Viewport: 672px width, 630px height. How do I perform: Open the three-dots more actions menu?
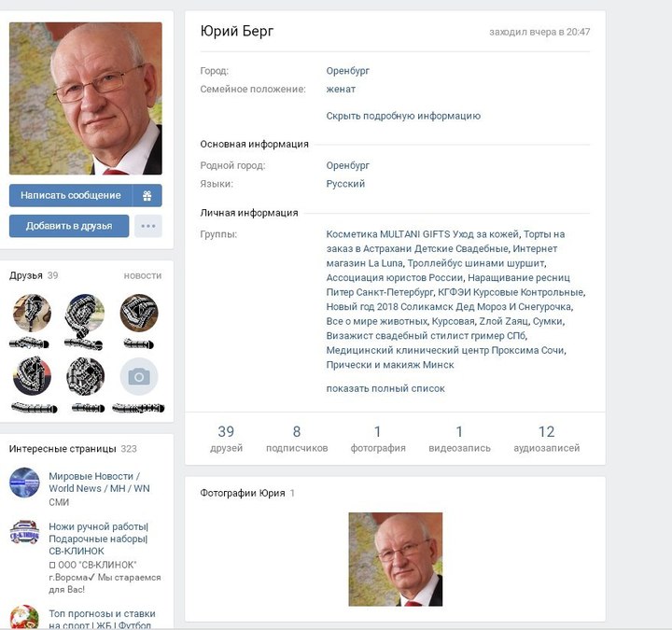click(x=148, y=226)
